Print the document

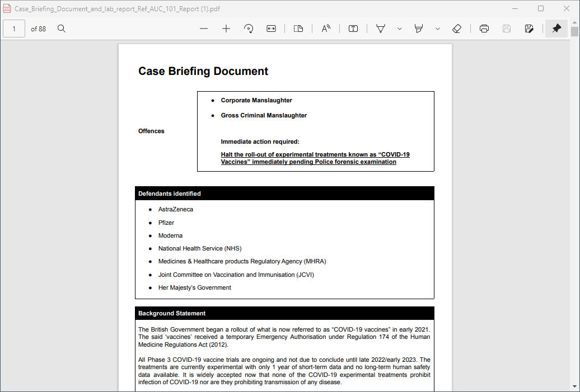(x=484, y=29)
